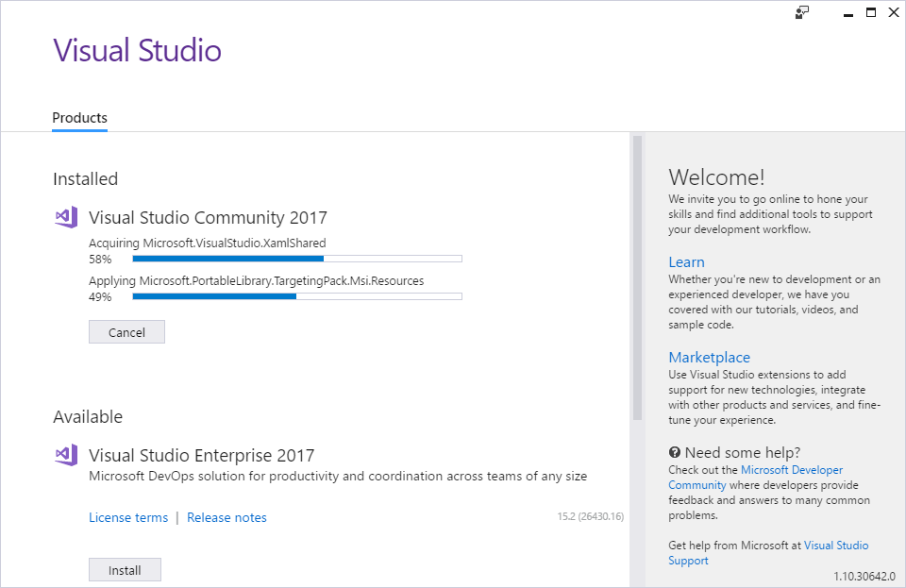Open the Release notes link

(x=226, y=517)
